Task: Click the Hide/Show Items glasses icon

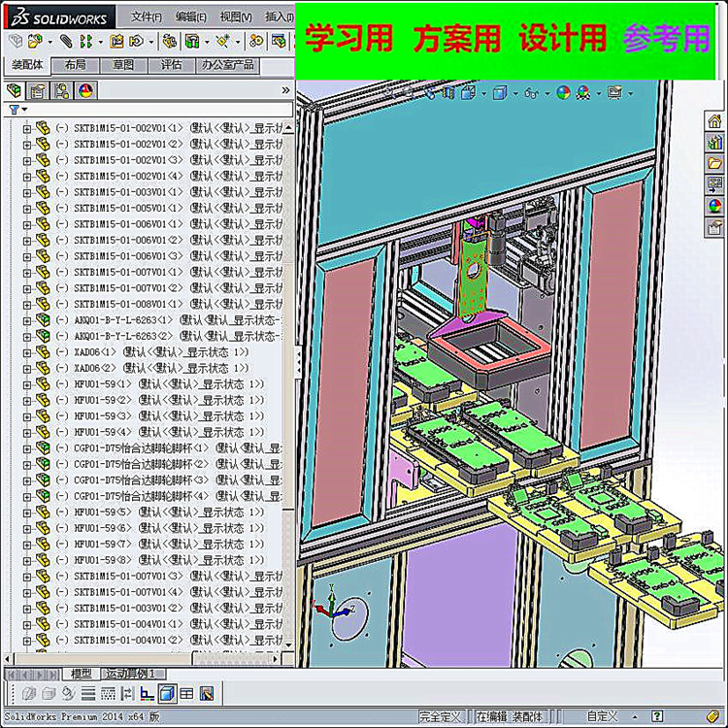Action: (x=531, y=93)
